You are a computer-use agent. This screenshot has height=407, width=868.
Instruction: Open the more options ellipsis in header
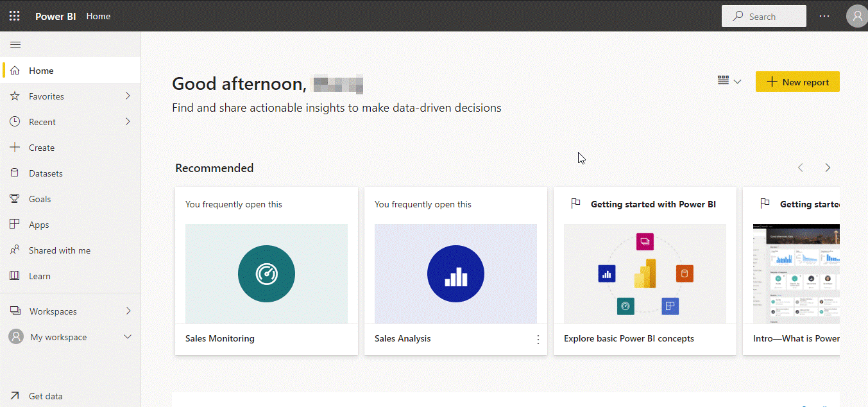pos(826,16)
